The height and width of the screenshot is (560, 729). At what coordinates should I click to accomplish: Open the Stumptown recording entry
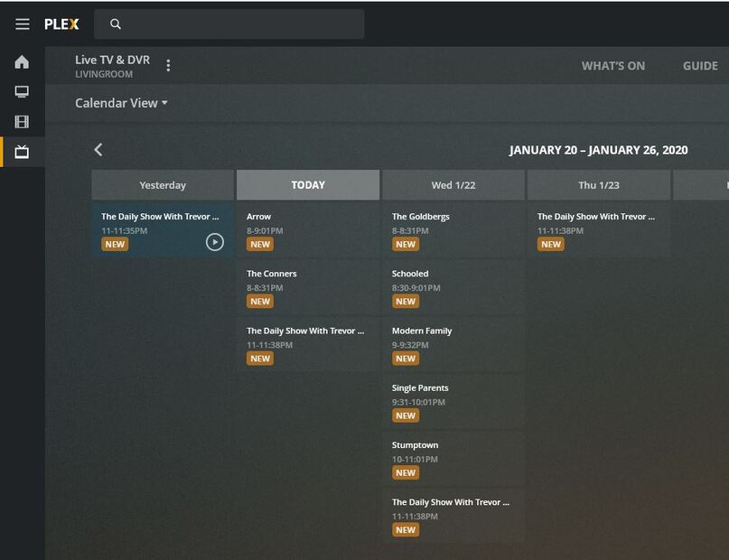[x=453, y=458]
